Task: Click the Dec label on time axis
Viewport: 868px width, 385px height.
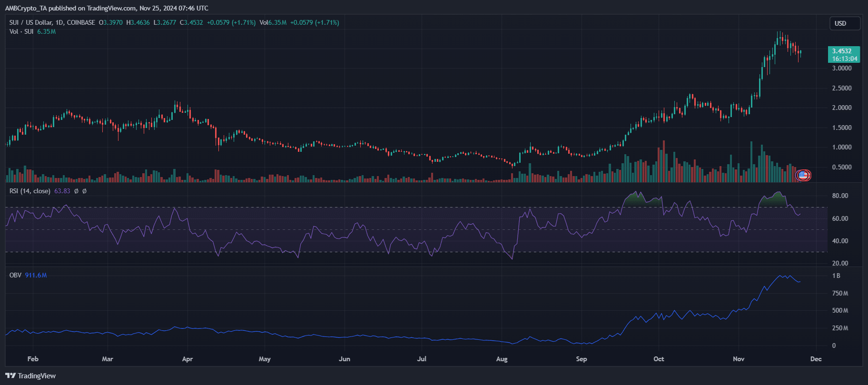Action: click(x=816, y=359)
